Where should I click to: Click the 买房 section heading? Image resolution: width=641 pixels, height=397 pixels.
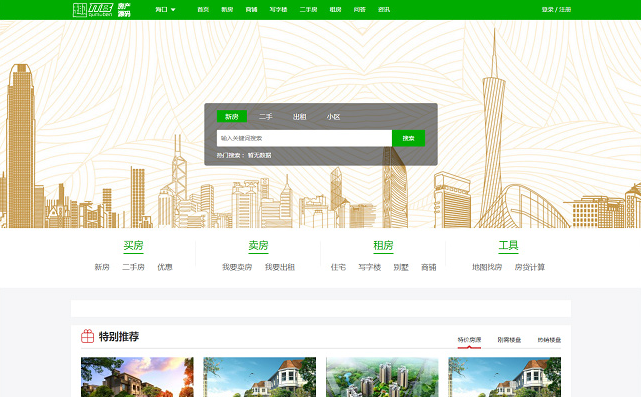pyautogui.click(x=133, y=246)
